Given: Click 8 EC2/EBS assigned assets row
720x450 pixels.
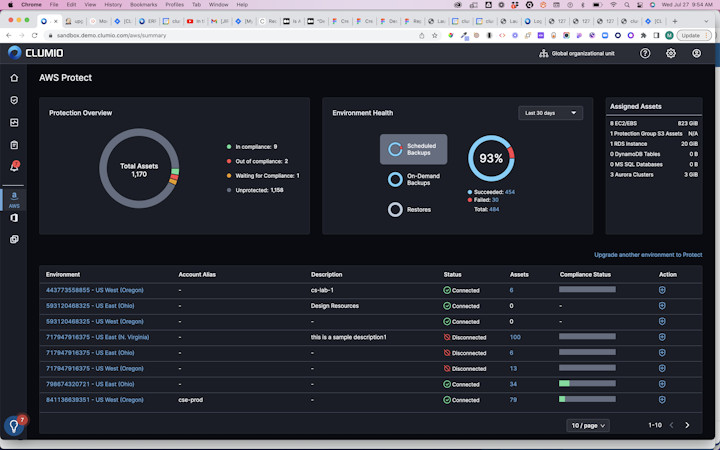Looking at the screenshot, I should coord(654,123).
